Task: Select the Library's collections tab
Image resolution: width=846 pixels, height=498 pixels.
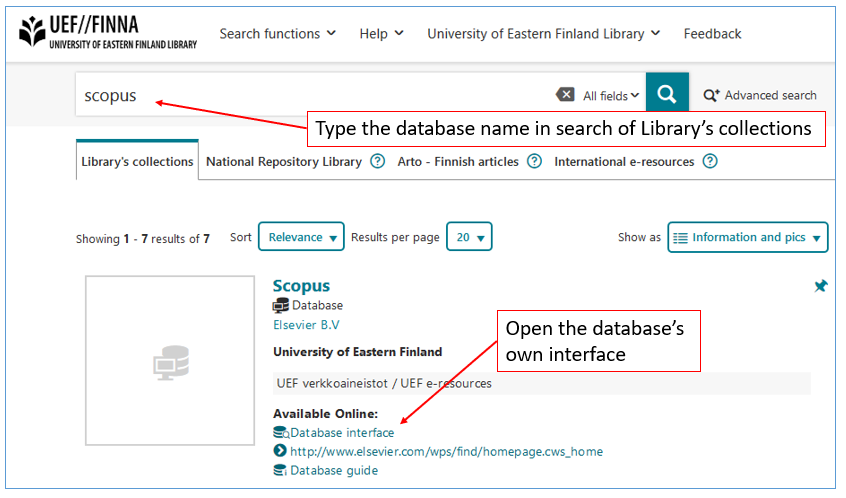Action: 137,161
